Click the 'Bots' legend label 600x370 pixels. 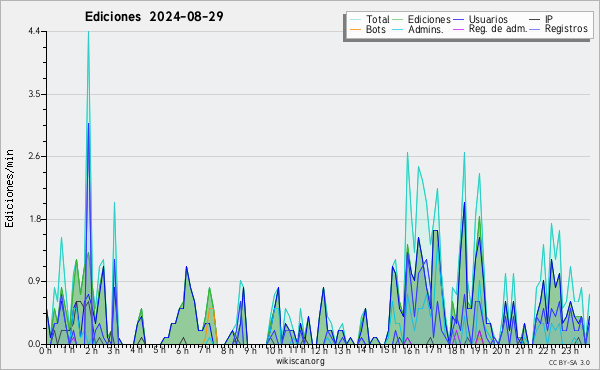tap(375, 29)
